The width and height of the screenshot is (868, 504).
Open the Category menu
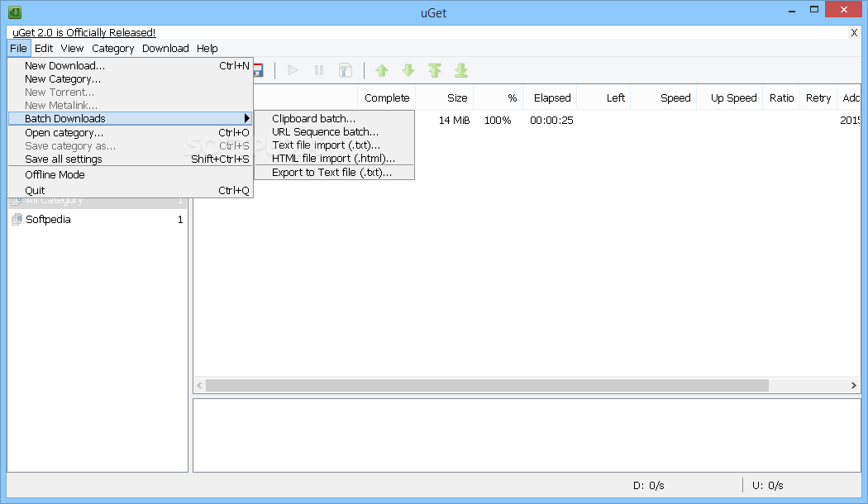(x=113, y=48)
